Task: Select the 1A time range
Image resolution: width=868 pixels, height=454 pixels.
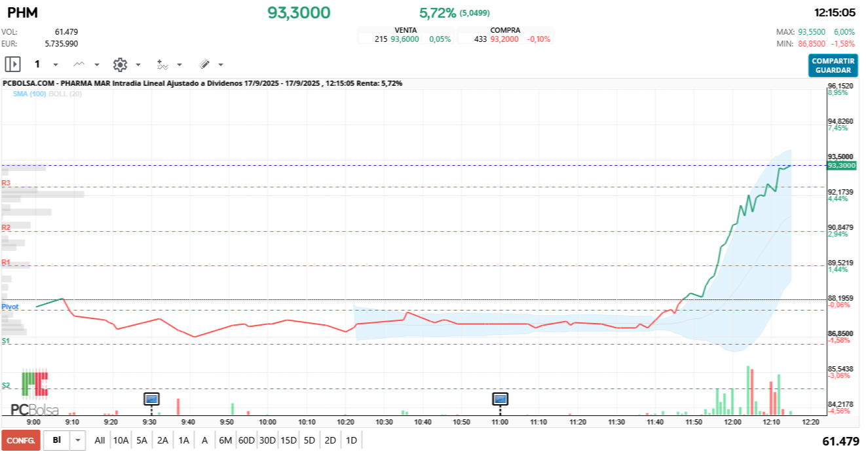Action: point(184,440)
